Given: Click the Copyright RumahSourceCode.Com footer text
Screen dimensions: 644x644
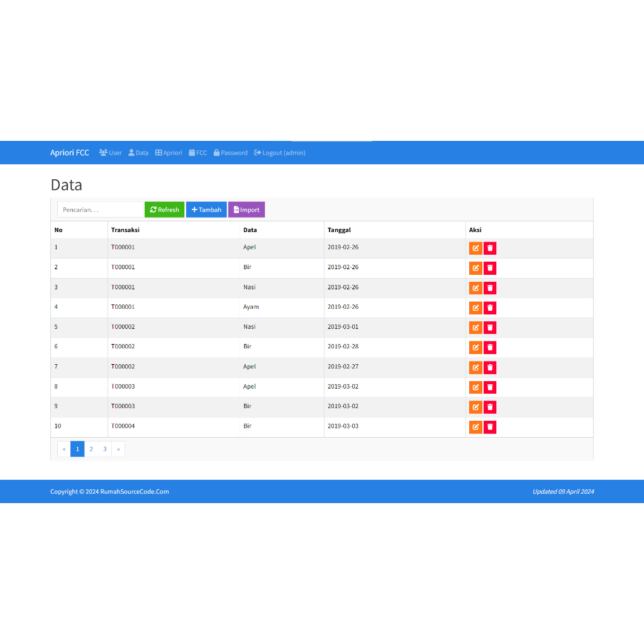Looking at the screenshot, I should (x=109, y=492).
